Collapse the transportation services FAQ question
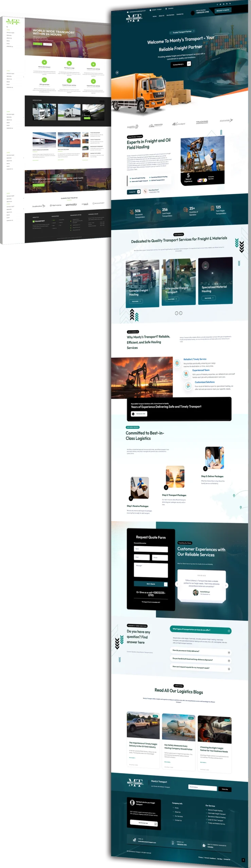This screenshot has width=251, height=868. (229, 631)
